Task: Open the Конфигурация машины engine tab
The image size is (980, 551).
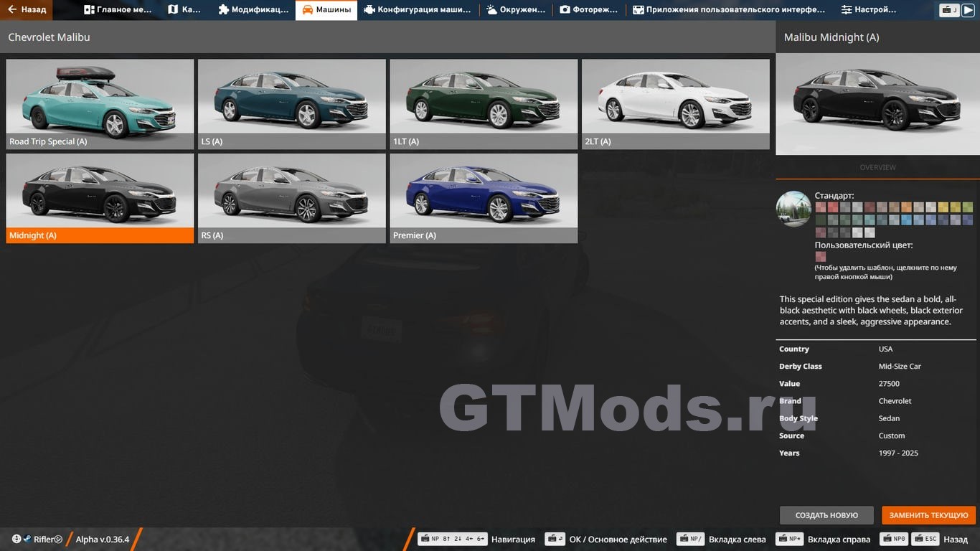Action: click(418, 10)
